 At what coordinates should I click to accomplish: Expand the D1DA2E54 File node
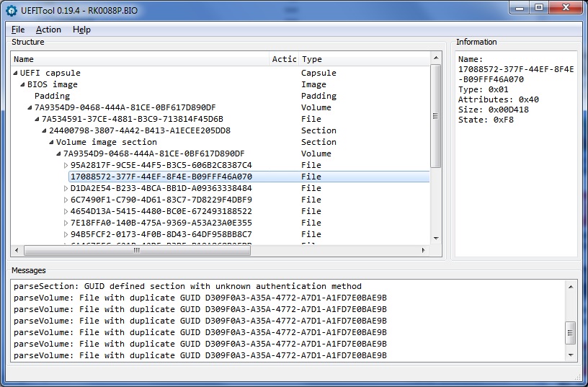click(66, 188)
